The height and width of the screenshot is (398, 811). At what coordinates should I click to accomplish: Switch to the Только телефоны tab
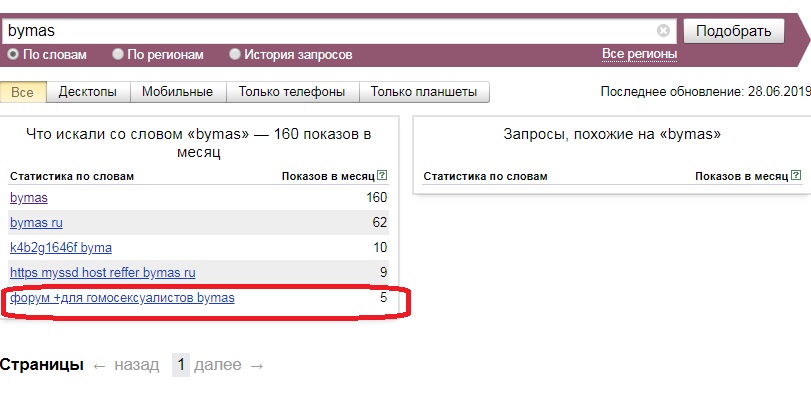point(292,92)
